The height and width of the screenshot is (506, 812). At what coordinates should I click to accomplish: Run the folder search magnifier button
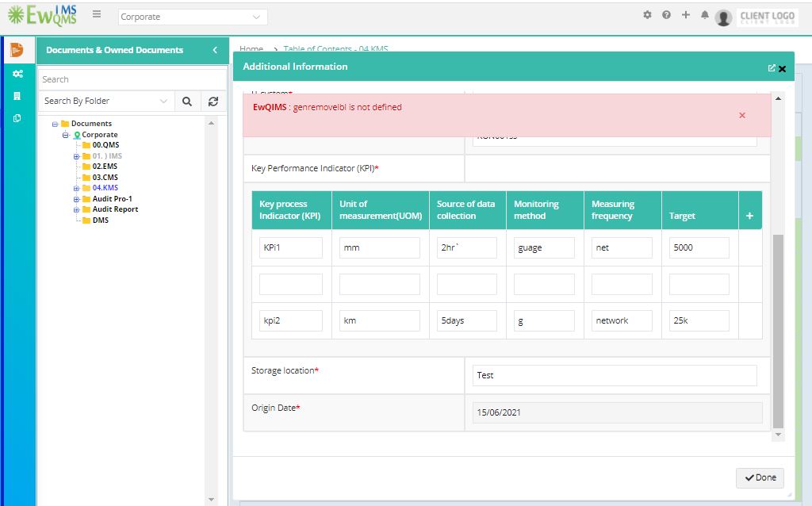pyautogui.click(x=187, y=102)
